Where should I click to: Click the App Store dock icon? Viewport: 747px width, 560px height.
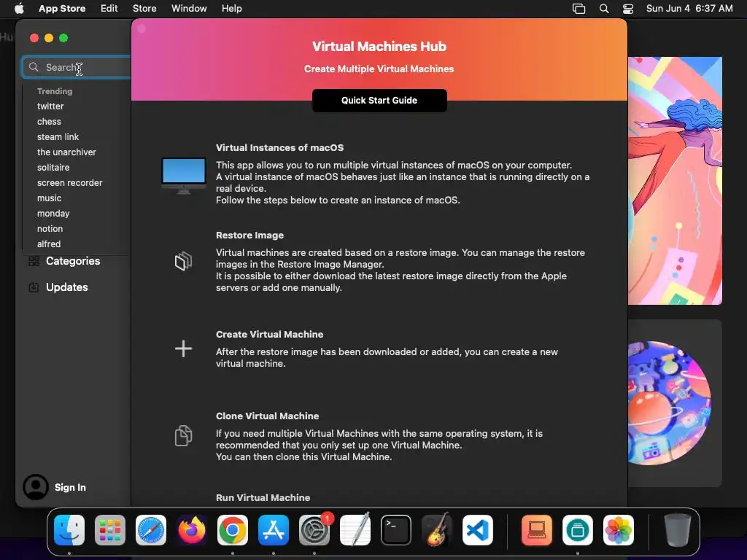click(x=274, y=530)
